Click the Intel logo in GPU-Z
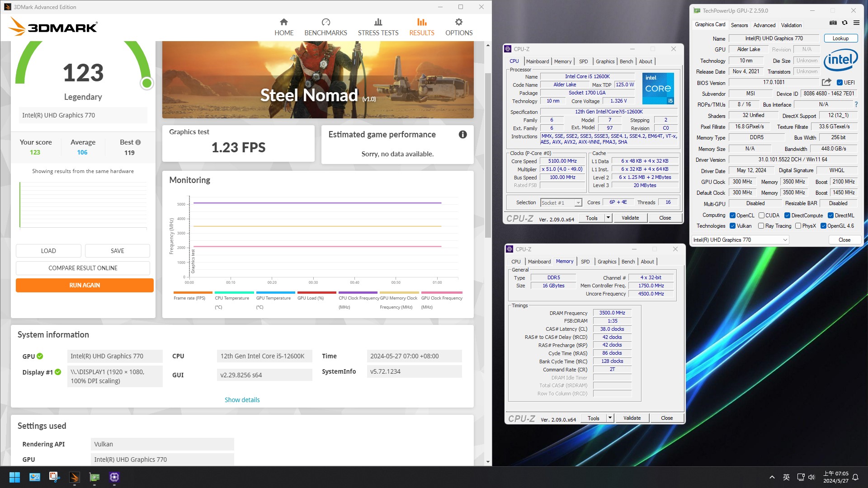This screenshot has height=488, width=868. coord(841,60)
